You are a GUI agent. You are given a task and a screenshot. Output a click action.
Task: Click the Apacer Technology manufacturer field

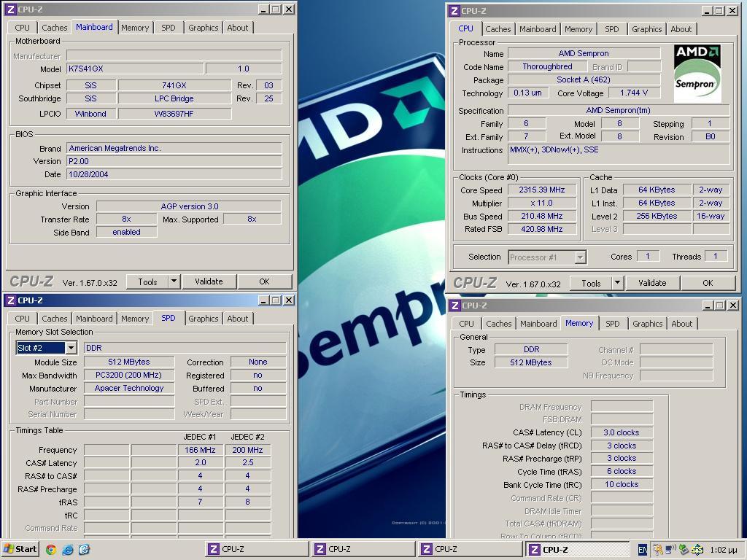(x=128, y=388)
